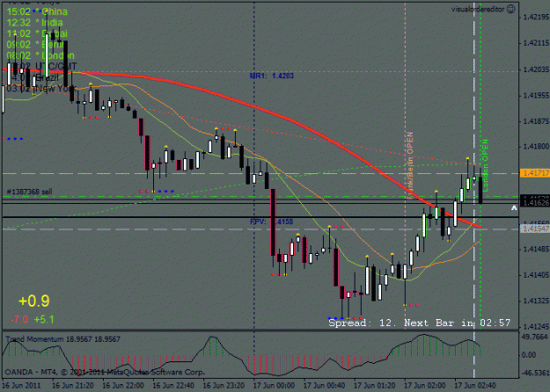Click the white caret arrow near 1.41626 price
This screenshot has width=550, height=392.
[x=514, y=208]
